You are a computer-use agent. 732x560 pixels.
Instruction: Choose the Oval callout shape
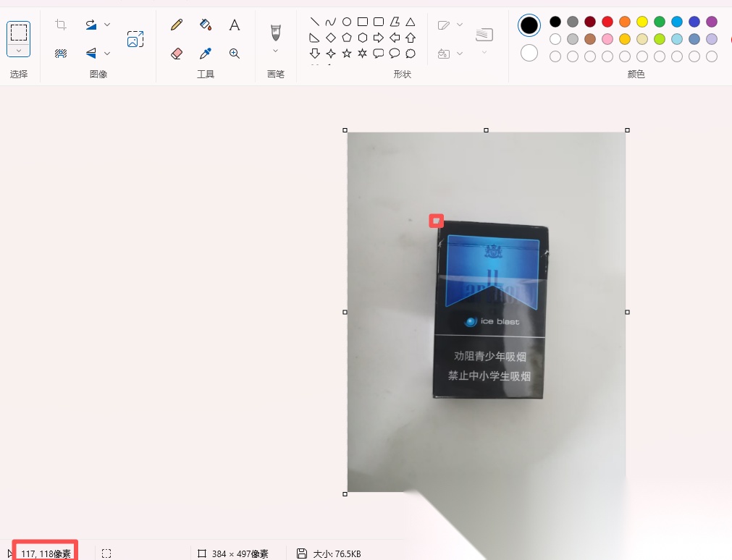point(395,54)
